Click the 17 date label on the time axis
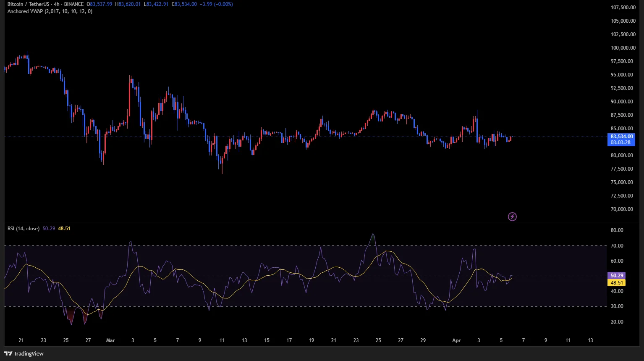Screen dimensions: 644x361 [x=289, y=340]
